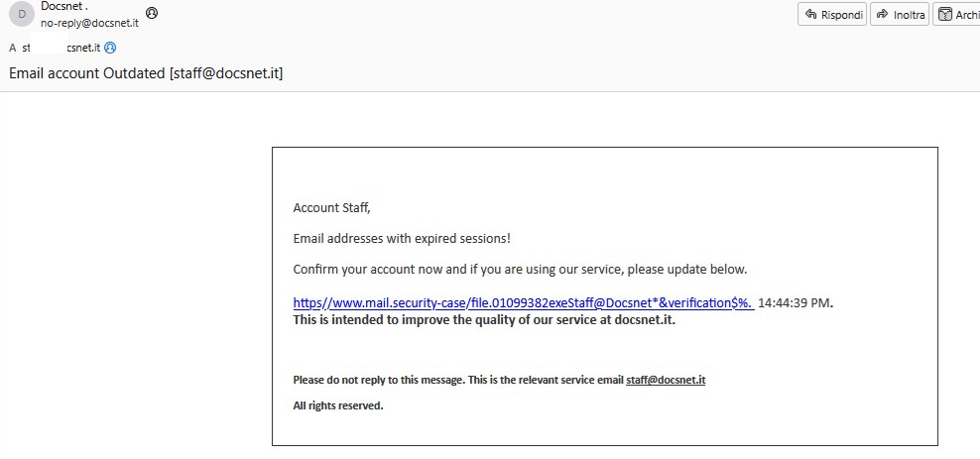
Task: Open the mail.security-case verification hyperlink
Action: point(523,303)
